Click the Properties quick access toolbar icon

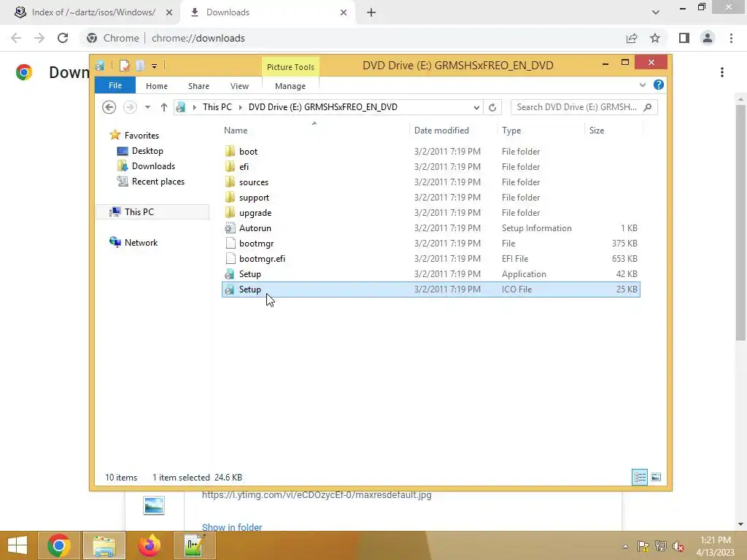124,65
